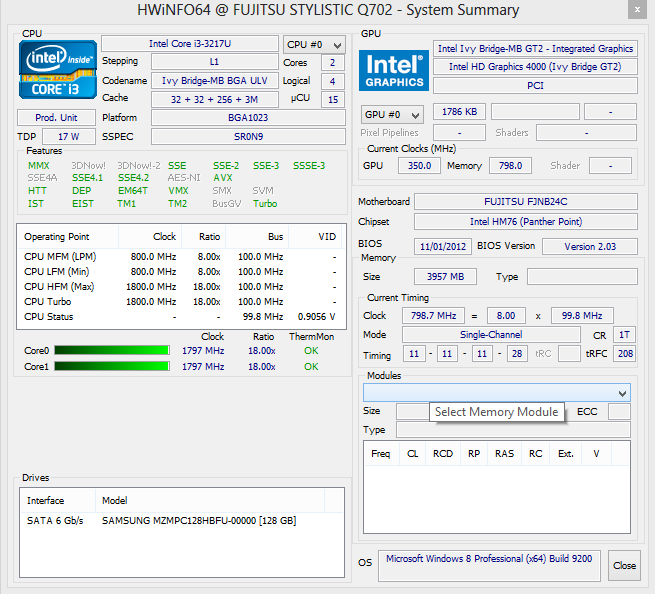This screenshot has height=594, width=655.
Task: Select the CPU HFM (Max) row
Action: [x=180, y=287]
